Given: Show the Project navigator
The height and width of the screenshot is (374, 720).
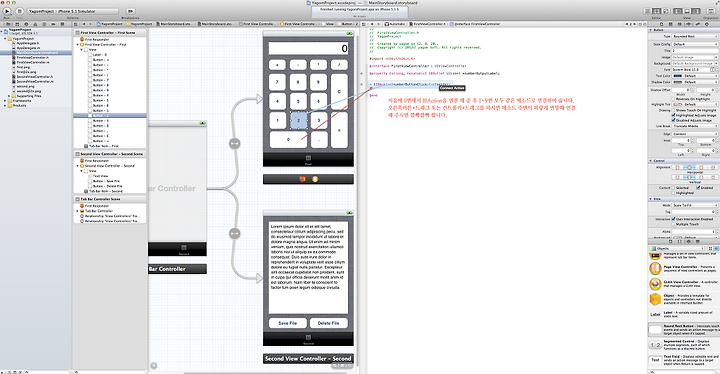Looking at the screenshot, I should point(8,24).
